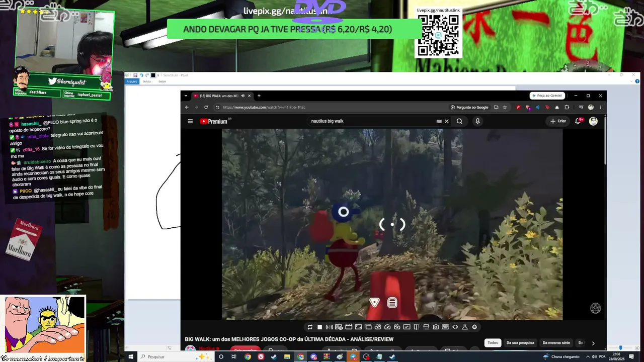644x362 pixels.
Task: Click the code brackets icon in player toolbar
Action: click(455, 327)
